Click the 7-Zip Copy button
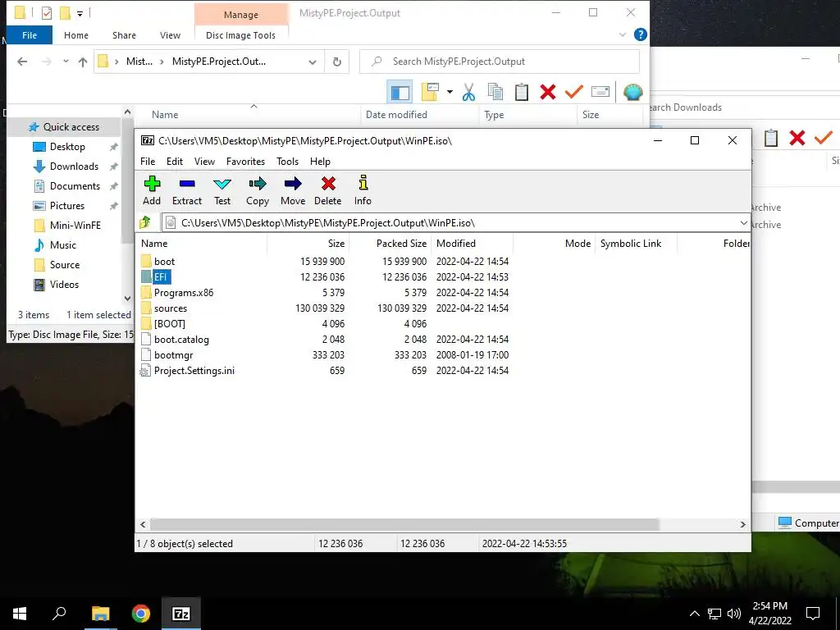The width and height of the screenshot is (840, 630). (257, 190)
